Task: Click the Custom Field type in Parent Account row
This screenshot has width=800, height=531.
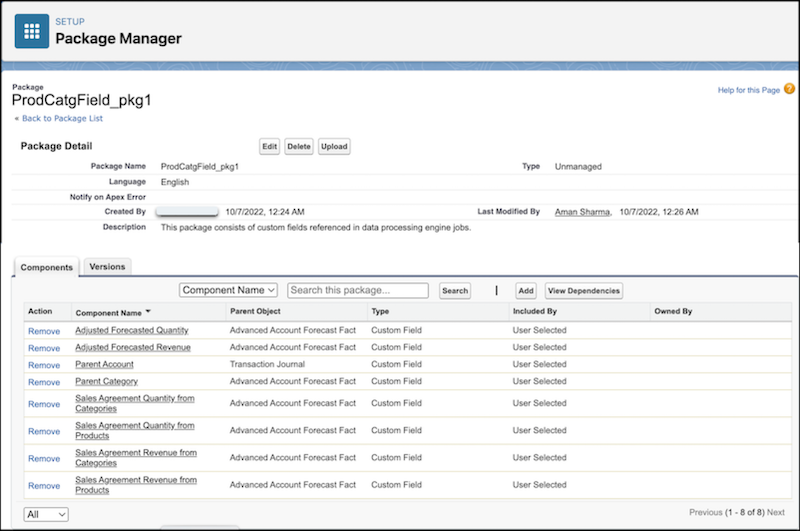Action: point(396,364)
